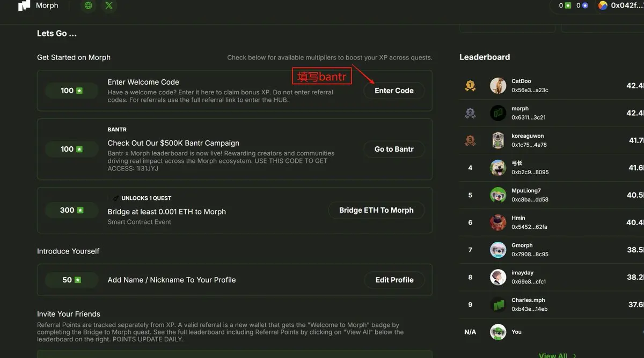Click the Go to Bantr button

point(394,149)
